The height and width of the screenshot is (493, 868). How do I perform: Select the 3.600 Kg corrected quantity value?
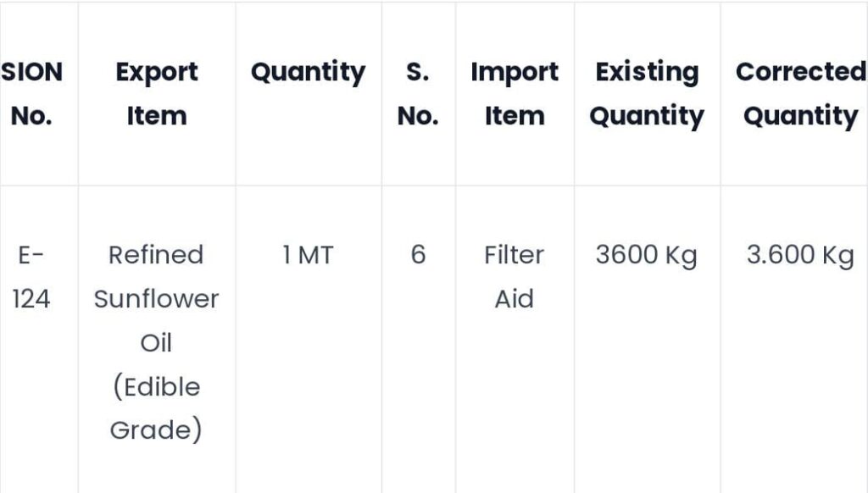point(800,256)
